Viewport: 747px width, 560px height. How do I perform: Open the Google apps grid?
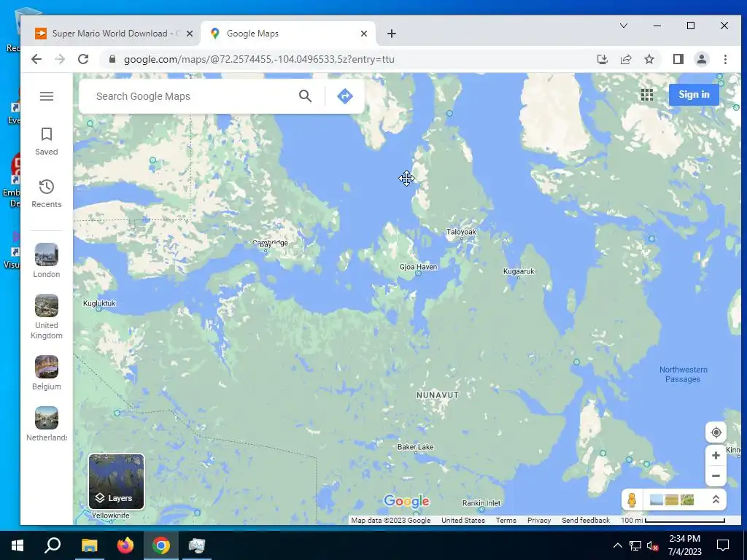(647, 95)
